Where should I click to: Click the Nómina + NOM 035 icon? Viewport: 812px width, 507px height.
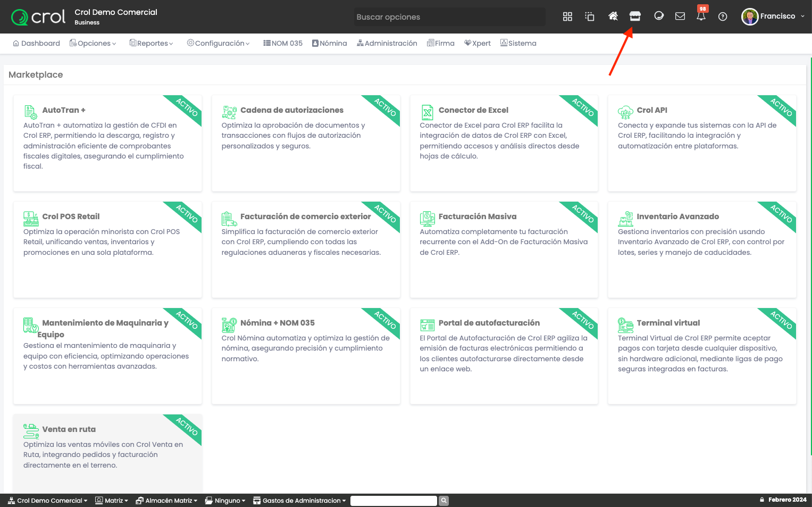229,325
